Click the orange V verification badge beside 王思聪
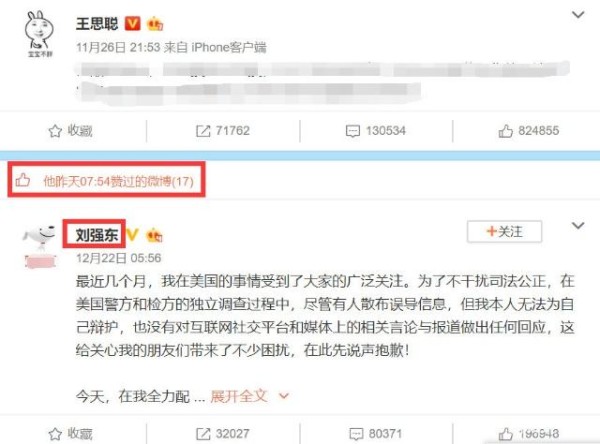This screenshot has height=444, width=600. point(132,24)
